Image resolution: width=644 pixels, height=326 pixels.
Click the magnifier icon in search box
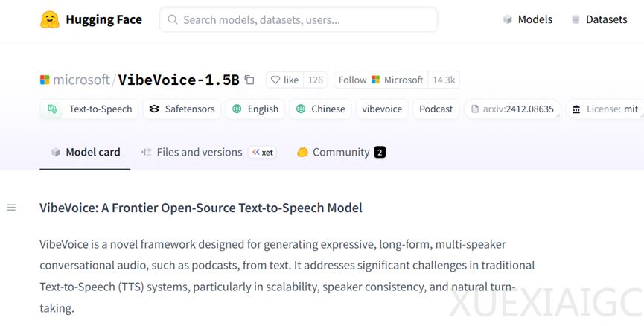click(173, 19)
